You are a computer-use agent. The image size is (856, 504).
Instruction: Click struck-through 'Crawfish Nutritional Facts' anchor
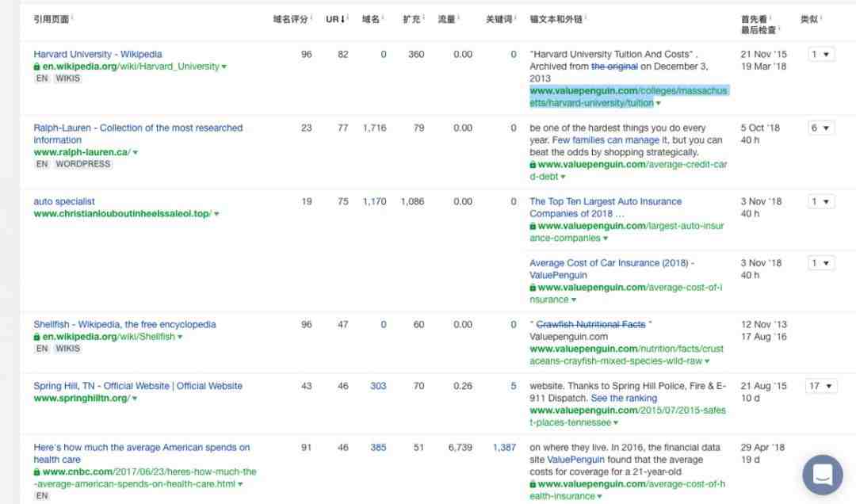click(590, 324)
